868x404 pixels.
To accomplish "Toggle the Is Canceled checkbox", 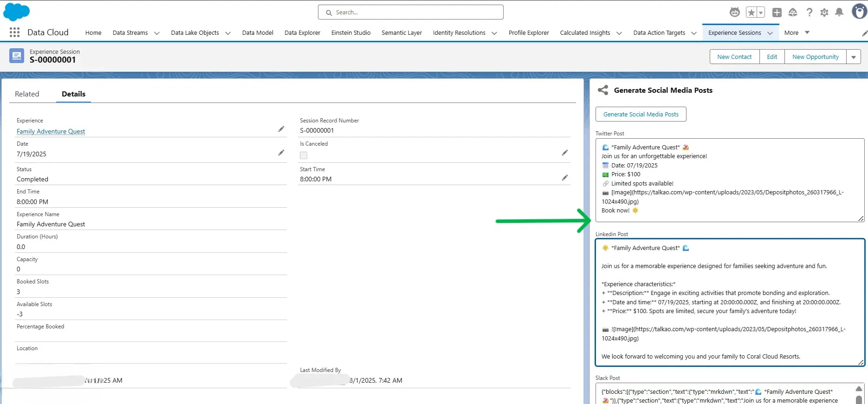I will 304,155.
